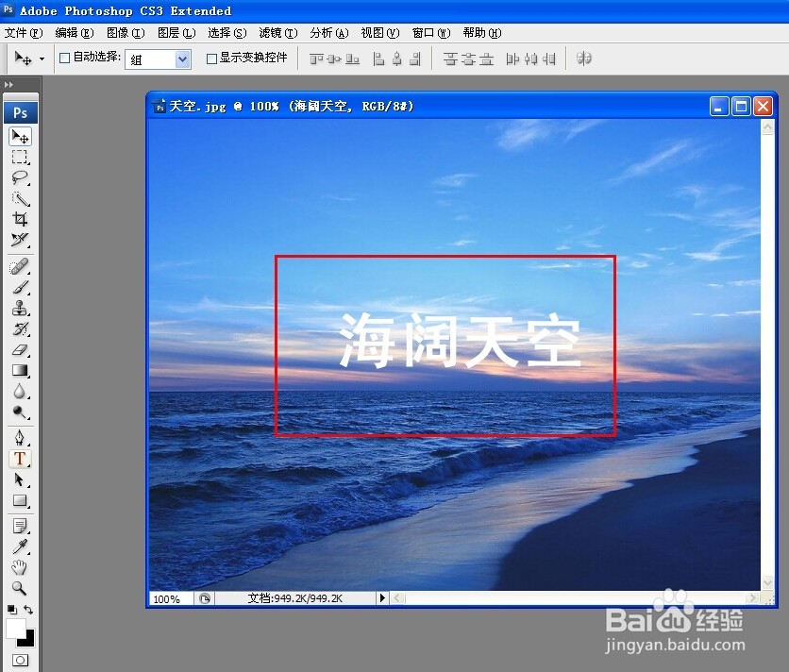Open the Move tool preset picker arrow
This screenshot has height=672, width=789.
[x=42, y=59]
